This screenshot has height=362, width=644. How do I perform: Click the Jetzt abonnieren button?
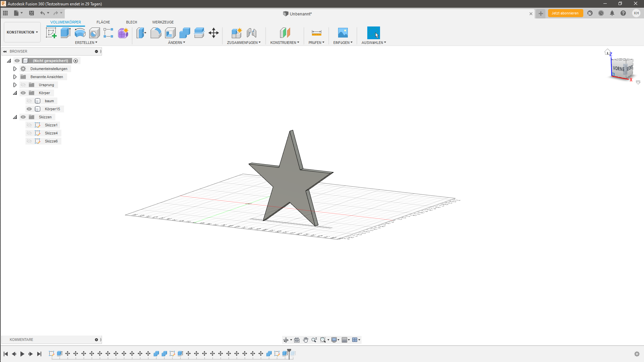click(565, 13)
